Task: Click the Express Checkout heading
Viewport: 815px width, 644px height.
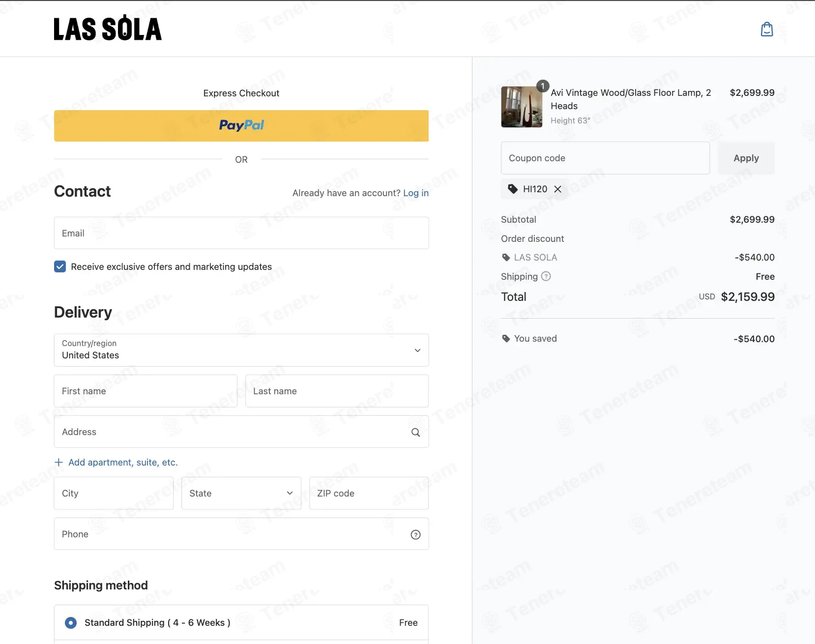Action: pos(241,93)
